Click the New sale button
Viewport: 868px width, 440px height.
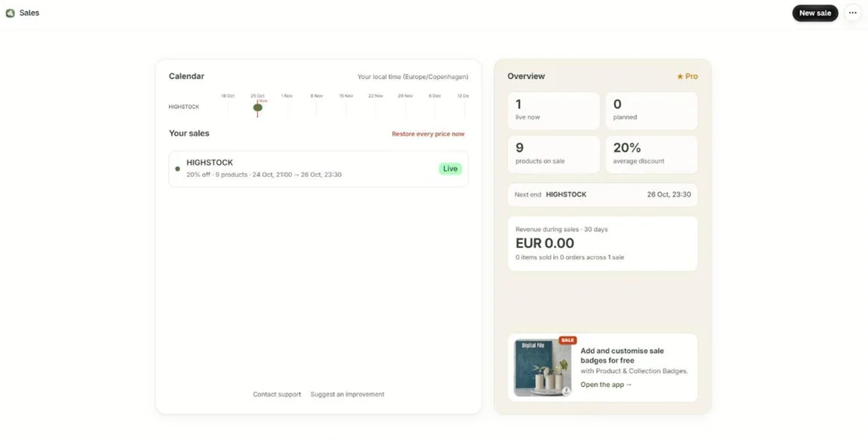point(815,13)
